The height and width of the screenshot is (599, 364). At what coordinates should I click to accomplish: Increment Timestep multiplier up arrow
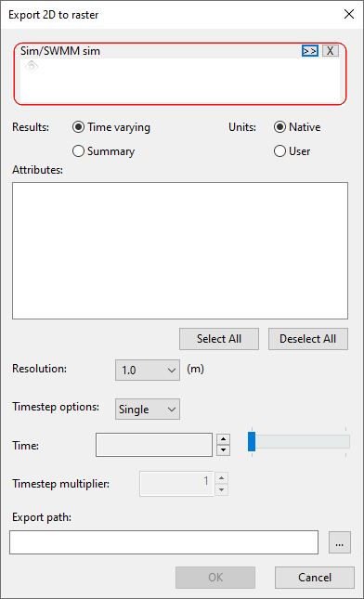[222, 478]
